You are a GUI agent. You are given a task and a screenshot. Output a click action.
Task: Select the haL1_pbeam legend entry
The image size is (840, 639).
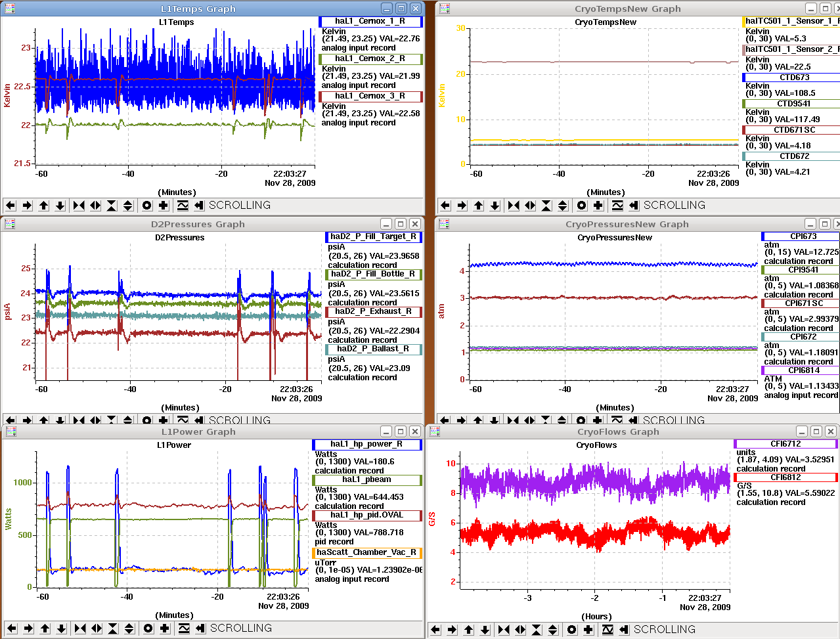pyautogui.click(x=367, y=480)
